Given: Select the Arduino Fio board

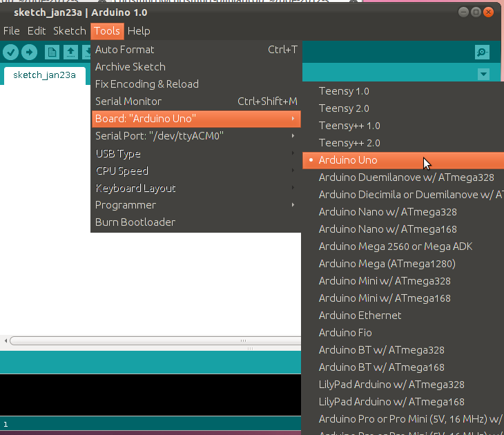Looking at the screenshot, I should pos(403,333).
